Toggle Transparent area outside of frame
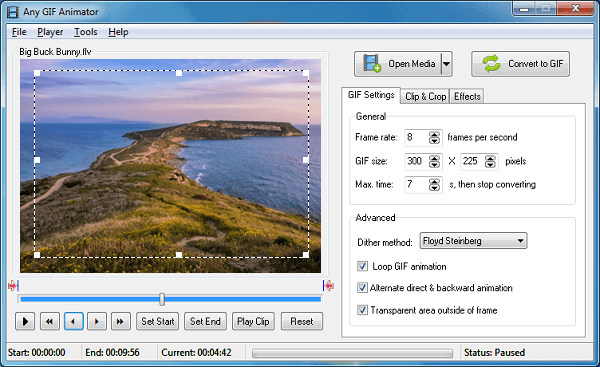 click(362, 310)
